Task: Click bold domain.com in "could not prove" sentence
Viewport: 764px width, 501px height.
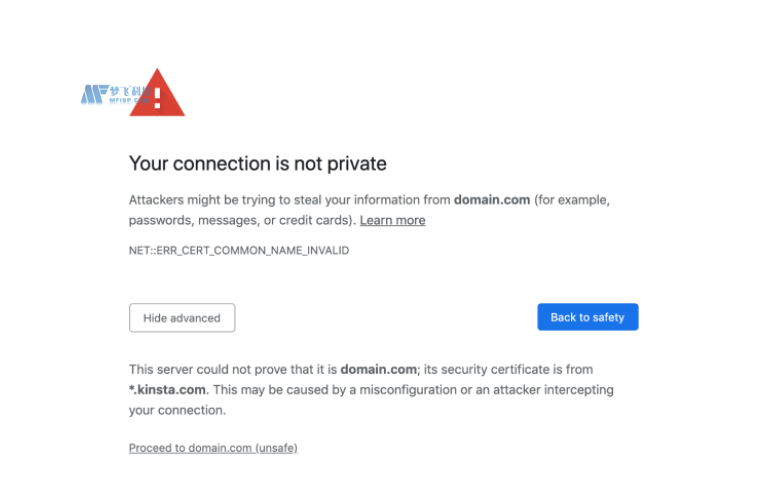Action: click(377, 369)
